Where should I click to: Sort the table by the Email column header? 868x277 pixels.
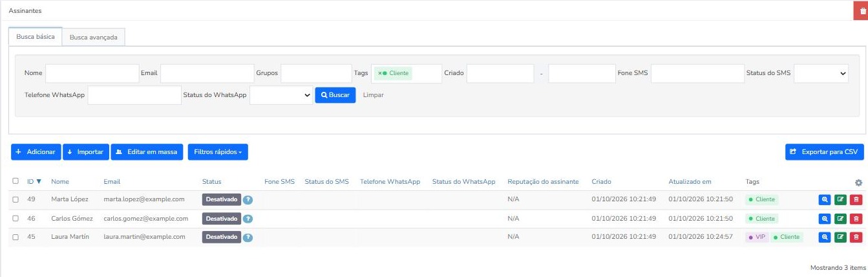point(112,182)
